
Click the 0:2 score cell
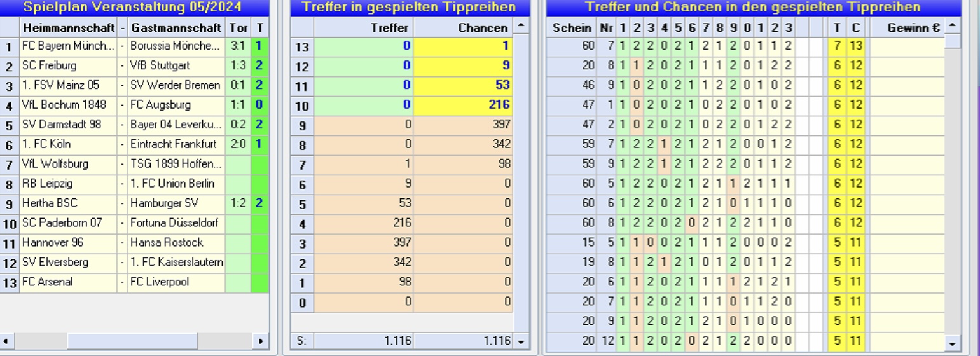[x=238, y=125]
